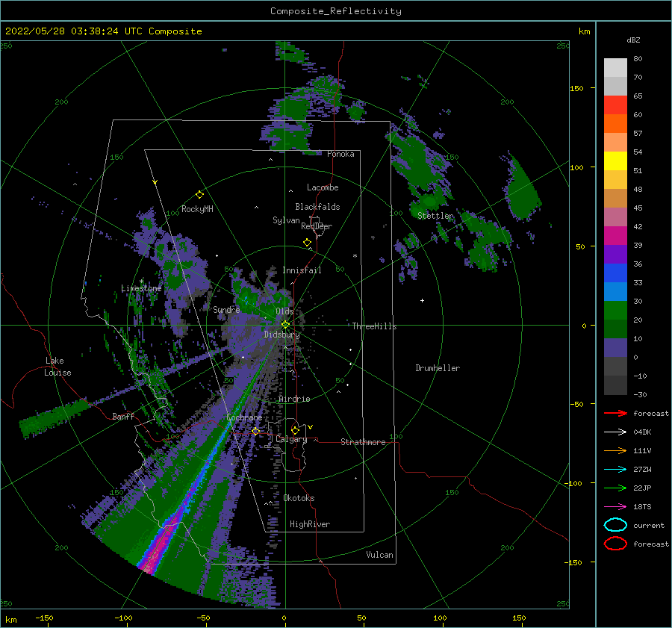The image size is (672, 628).
Task: Click the Blackfalds label
Action: pyautogui.click(x=317, y=207)
